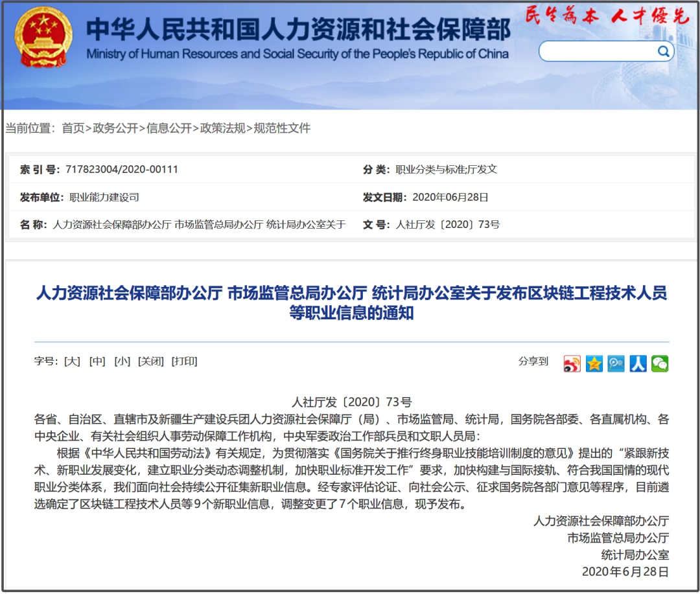The height and width of the screenshot is (594, 700).
Task: Open 规范性文件 in the breadcrumb
Action: click(x=282, y=128)
